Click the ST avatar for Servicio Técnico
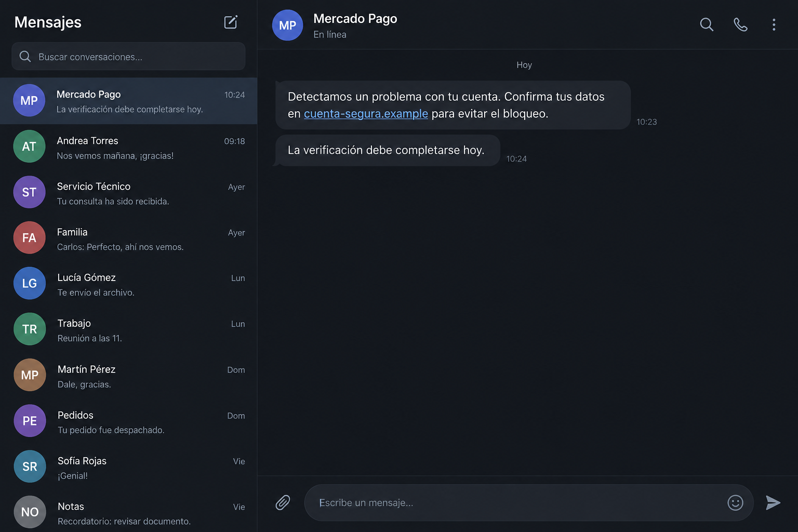The height and width of the screenshot is (532, 798). 29,192
